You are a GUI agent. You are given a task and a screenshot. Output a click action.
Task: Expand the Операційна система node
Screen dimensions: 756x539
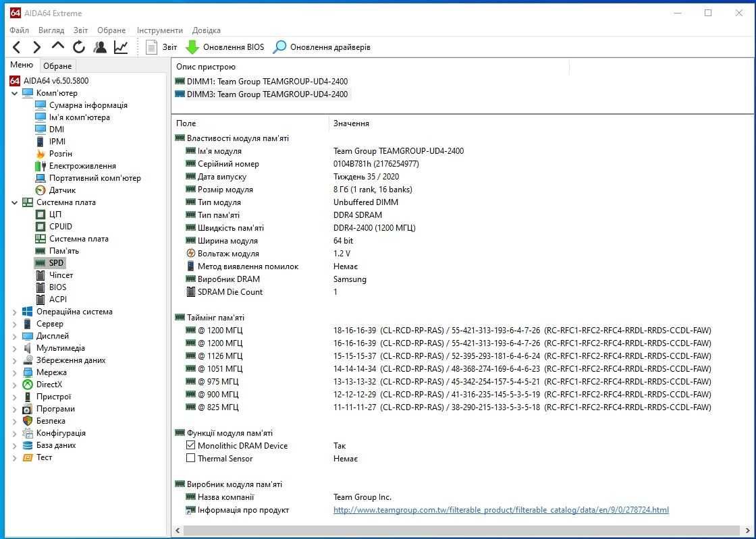pos(14,312)
